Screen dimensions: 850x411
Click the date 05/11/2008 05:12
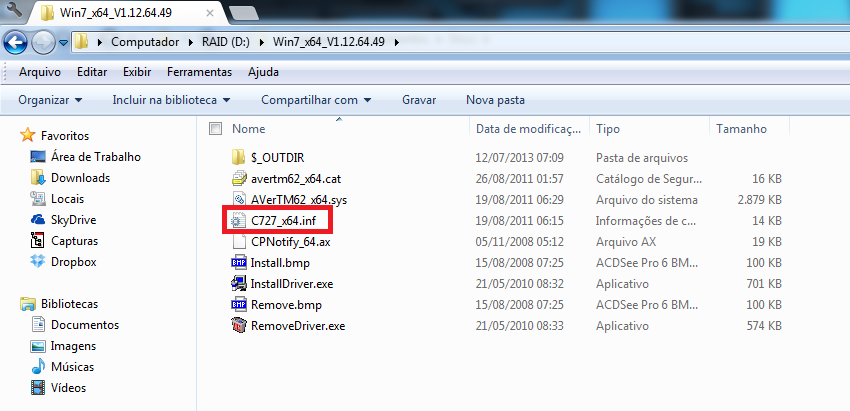click(519, 242)
